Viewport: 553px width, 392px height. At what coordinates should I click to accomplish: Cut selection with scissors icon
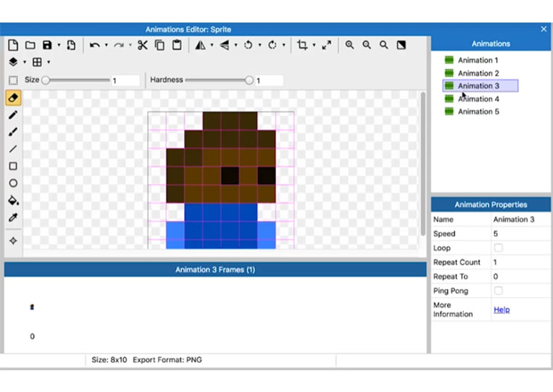(x=143, y=45)
